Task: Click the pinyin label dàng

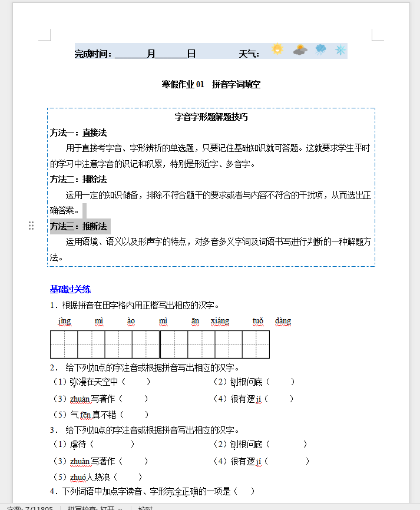Action: click(283, 321)
